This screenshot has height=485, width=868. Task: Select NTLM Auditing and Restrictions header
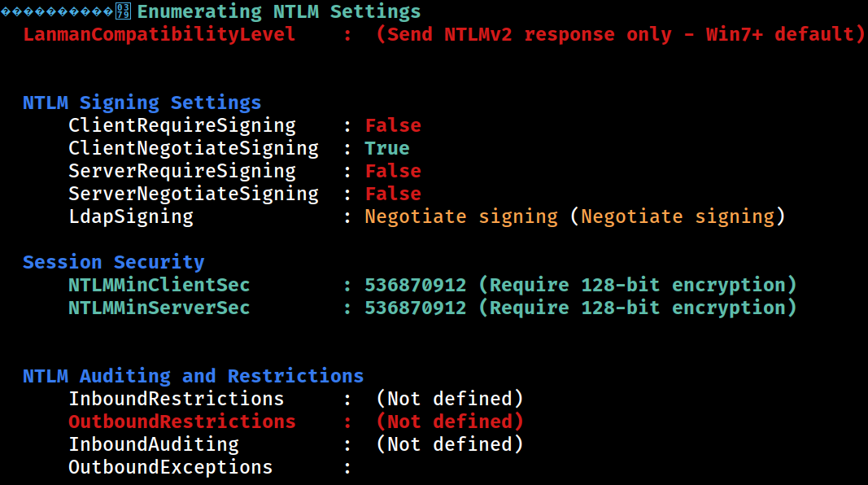pos(193,376)
